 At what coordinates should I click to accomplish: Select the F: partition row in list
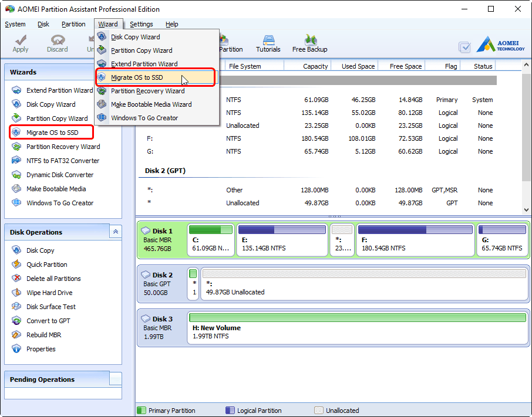318,138
